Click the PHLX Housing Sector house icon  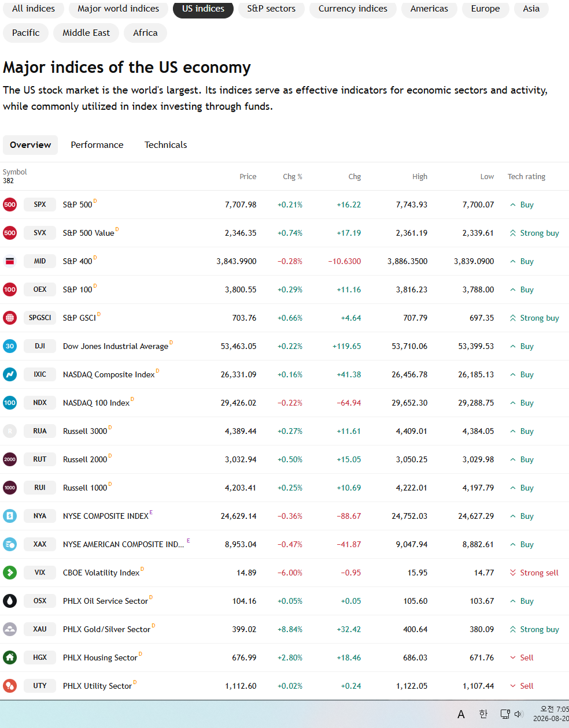[x=10, y=658]
